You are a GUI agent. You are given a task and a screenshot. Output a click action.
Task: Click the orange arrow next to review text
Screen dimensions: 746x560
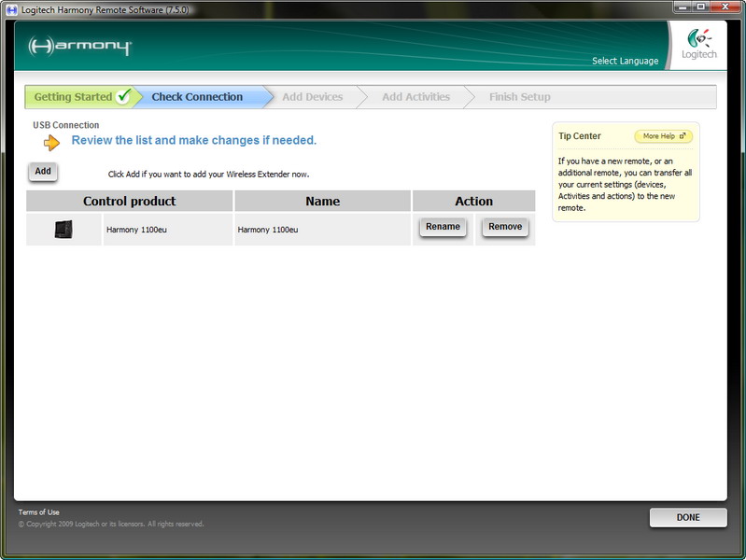(51, 142)
